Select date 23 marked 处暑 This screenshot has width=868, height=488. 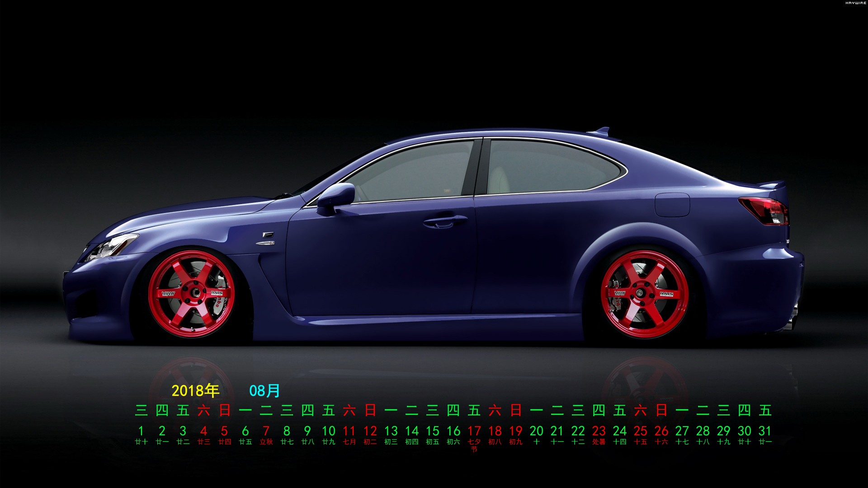(x=599, y=431)
